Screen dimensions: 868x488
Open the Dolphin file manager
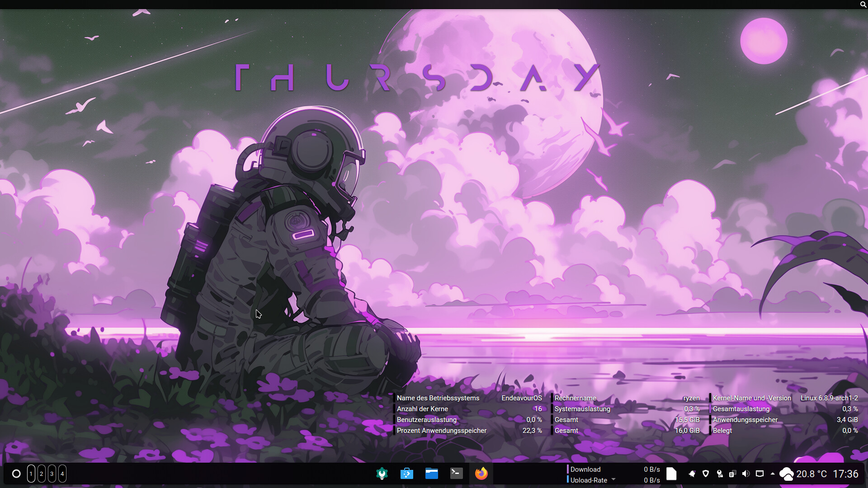click(x=432, y=474)
